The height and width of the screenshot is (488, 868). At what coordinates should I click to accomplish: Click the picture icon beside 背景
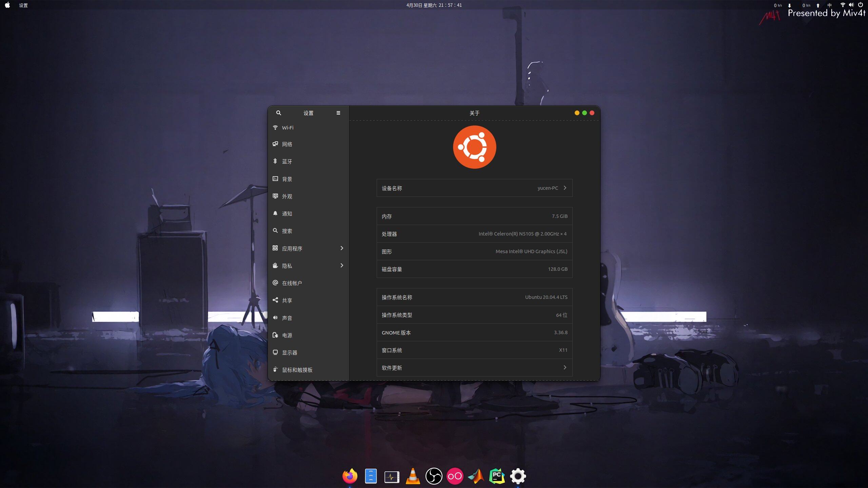pos(275,179)
